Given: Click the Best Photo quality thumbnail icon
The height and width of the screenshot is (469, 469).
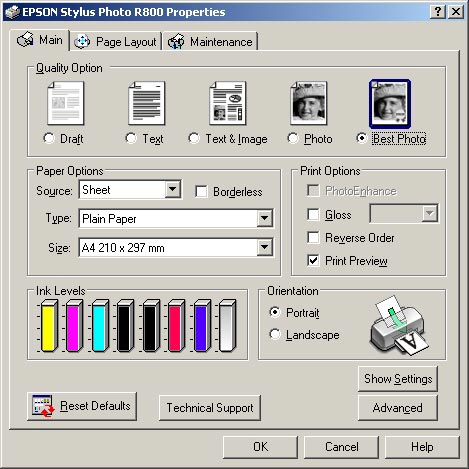Looking at the screenshot, I should [390, 103].
